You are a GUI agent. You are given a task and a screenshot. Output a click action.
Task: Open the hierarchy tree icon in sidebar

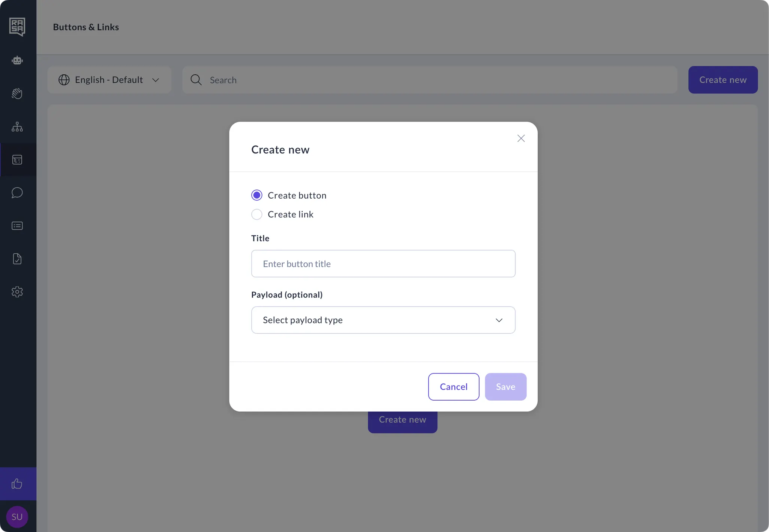pyautogui.click(x=17, y=127)
